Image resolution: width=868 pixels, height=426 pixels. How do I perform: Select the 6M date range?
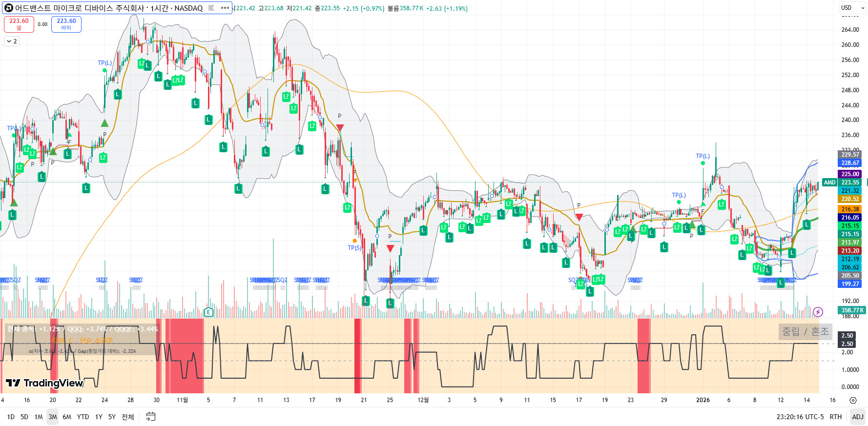[x=67, y=417]
